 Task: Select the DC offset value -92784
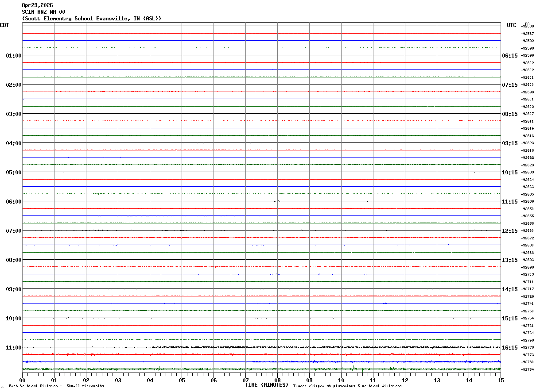pos(528,369)
